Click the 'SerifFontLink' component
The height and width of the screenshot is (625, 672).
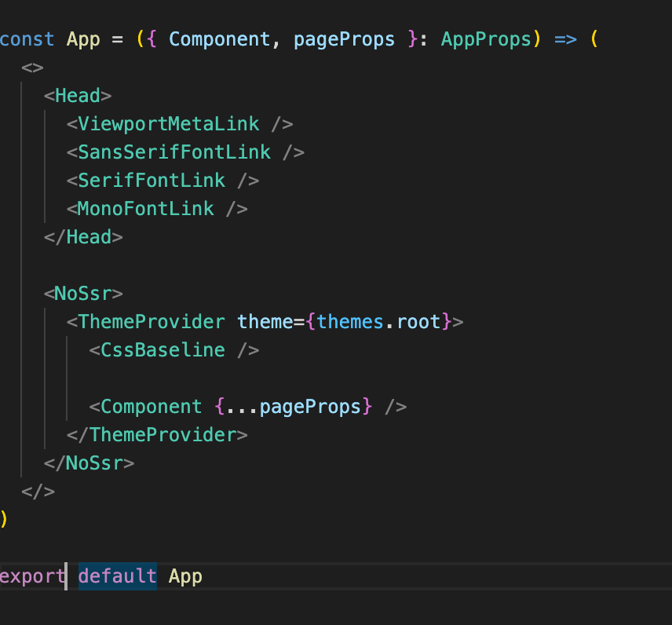(x=152, y=181)
